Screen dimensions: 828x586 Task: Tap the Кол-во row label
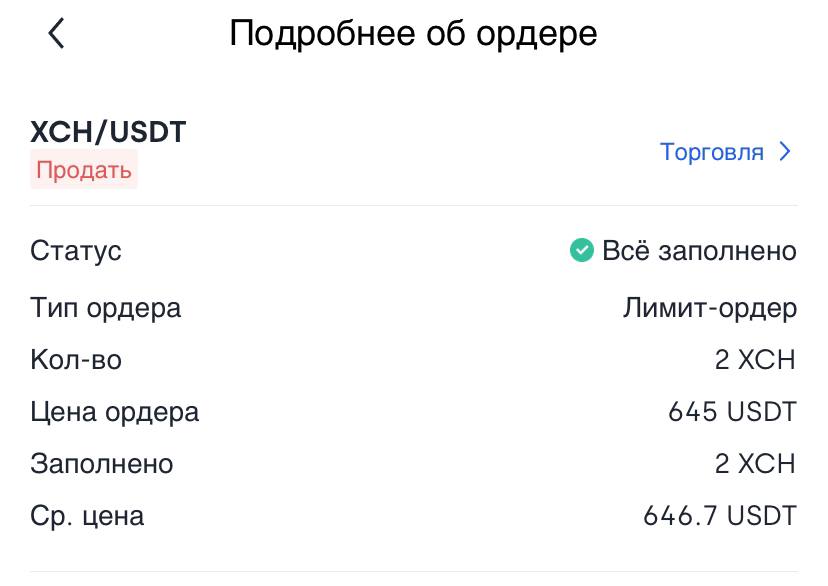[x=76, y=360]
